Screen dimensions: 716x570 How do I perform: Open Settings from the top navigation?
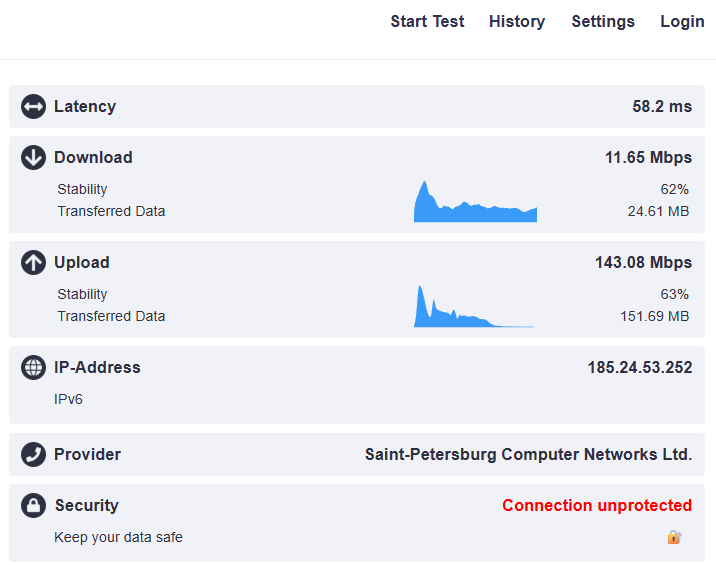pyautogui.click(x=603, y=22)
